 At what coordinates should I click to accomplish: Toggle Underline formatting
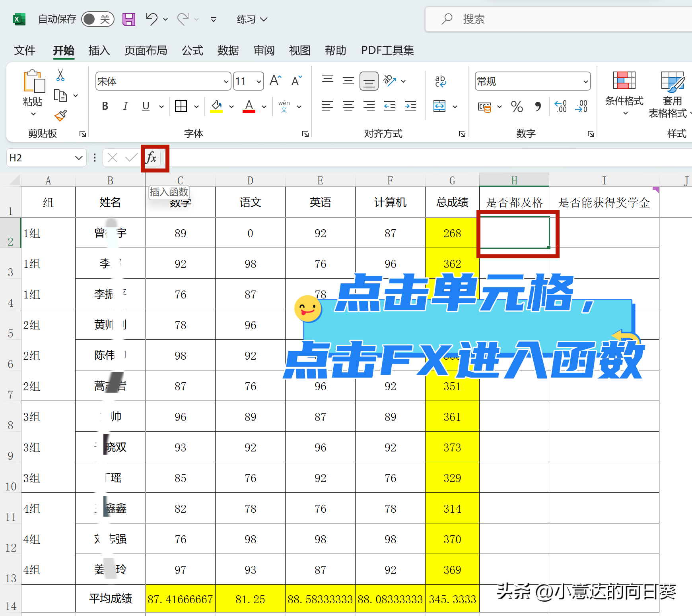tap(146, 106)
